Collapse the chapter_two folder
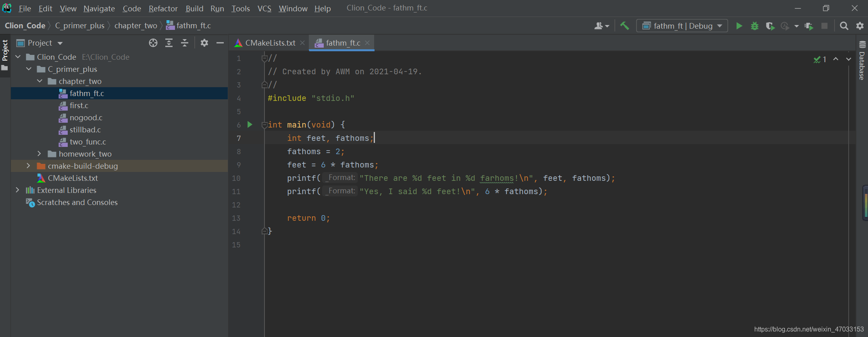 click(40, 81)
